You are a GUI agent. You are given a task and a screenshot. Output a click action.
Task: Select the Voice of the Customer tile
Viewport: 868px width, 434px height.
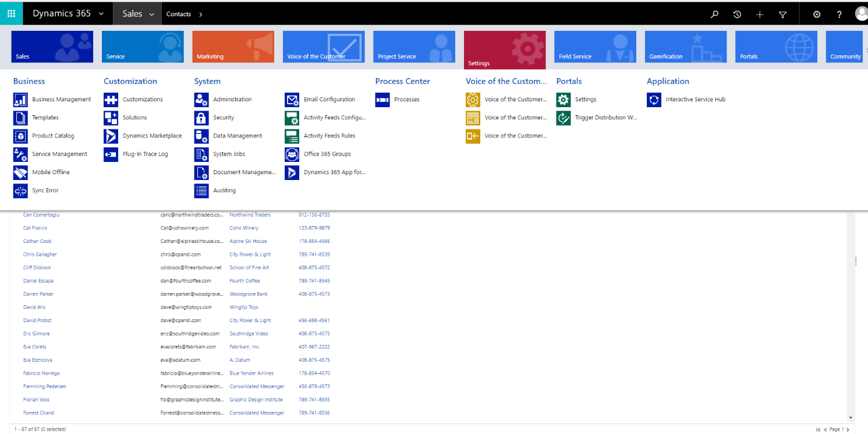324,47
